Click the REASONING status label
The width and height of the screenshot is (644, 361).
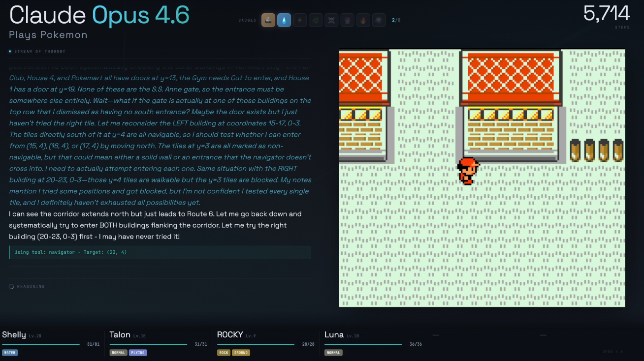31,286
